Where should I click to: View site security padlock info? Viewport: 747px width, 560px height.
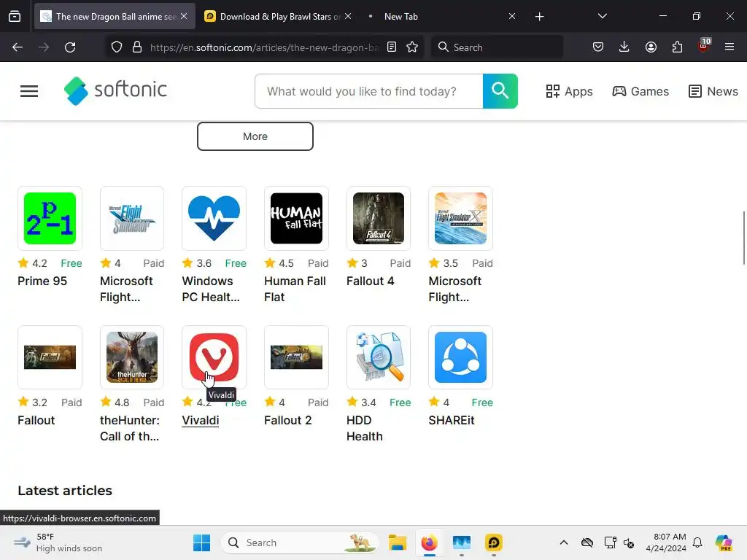[137, 47]
